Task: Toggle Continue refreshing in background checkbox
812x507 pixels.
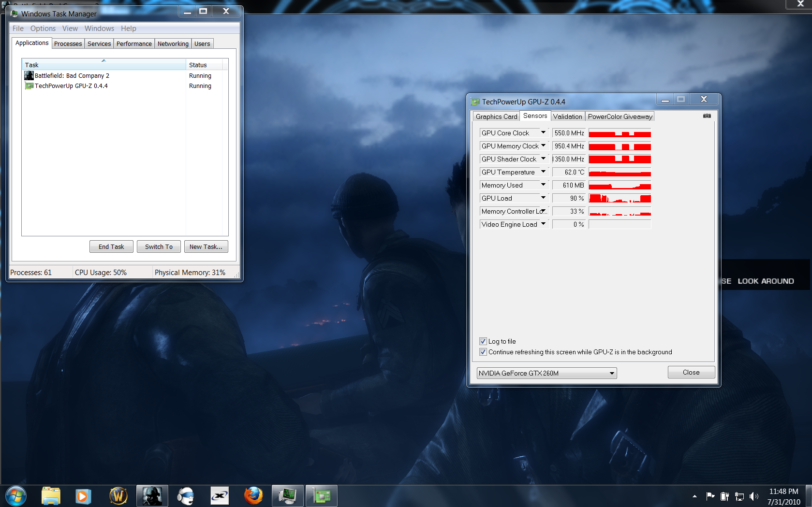Action: click(483, 352)
